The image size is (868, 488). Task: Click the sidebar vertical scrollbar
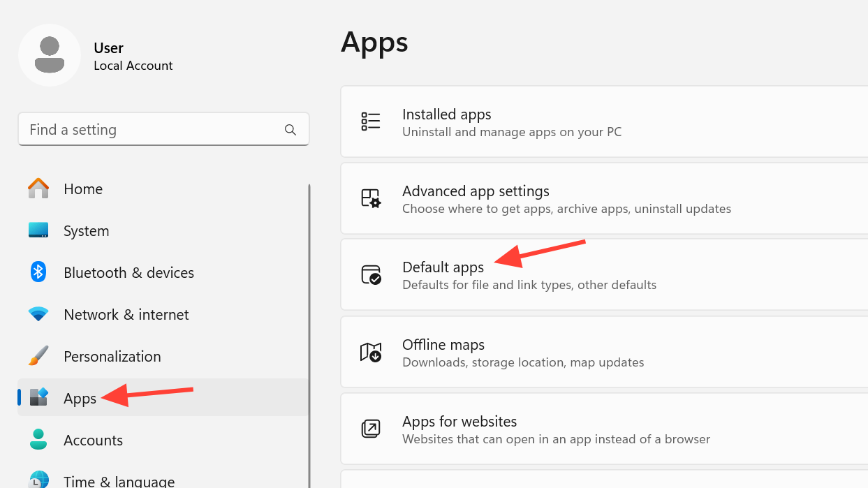pyautogui.click(x=309, y=335)
